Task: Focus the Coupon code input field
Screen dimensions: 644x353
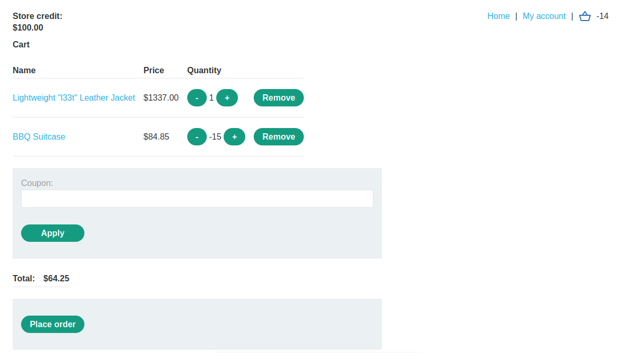Action: click(x=197, y=199)
